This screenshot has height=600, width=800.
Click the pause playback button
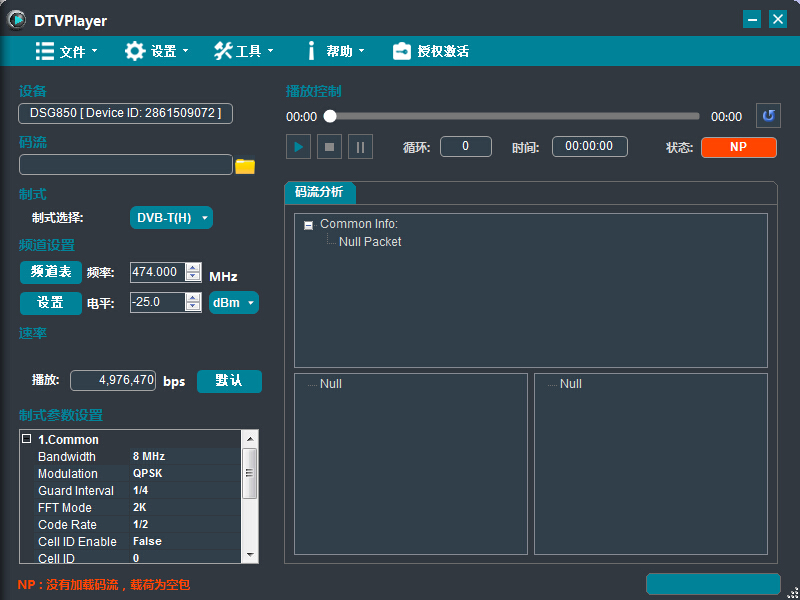pos(361,147)
